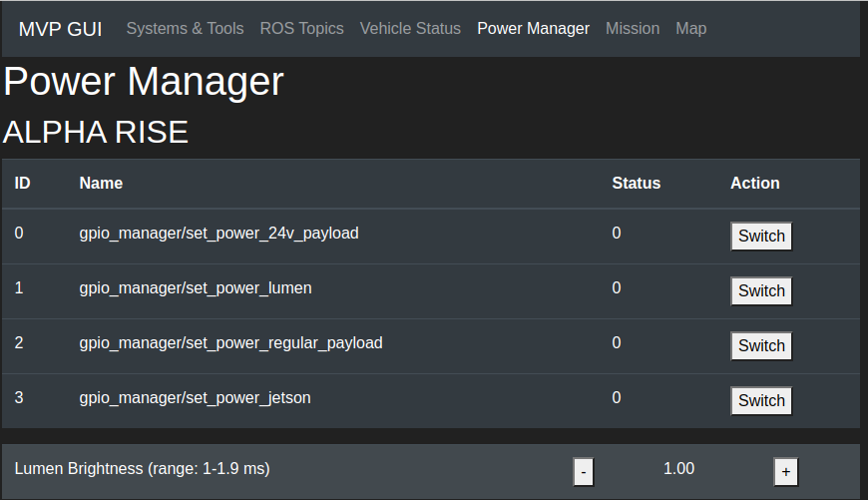Click the status value of regular_payload row
Image resolution: width=868 pixels, height=500 pixels.
pos(617,342)
